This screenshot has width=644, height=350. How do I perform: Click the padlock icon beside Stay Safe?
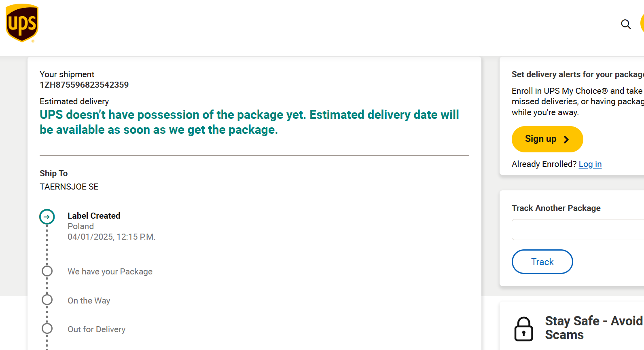point(523,329)
